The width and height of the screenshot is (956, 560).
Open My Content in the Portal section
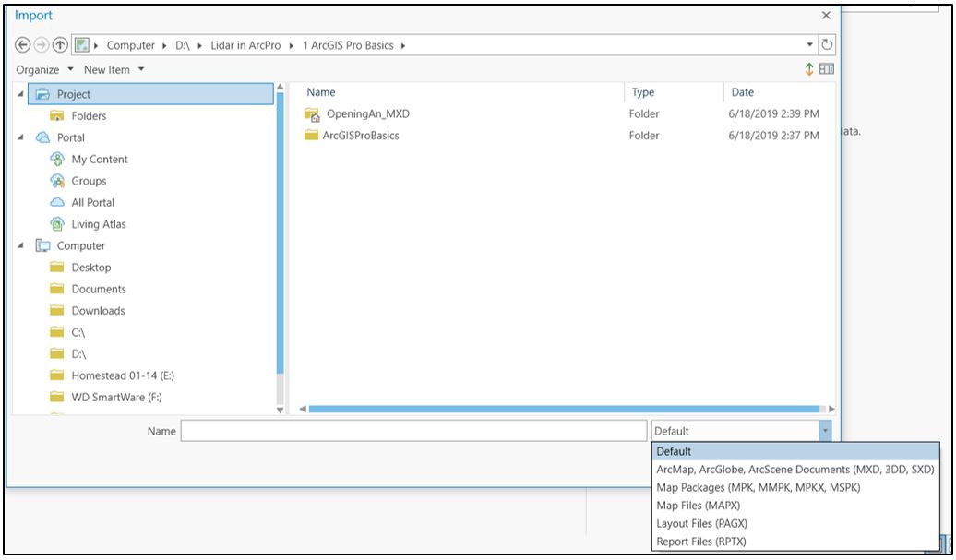pyautogui.click(x=99, y=159)
